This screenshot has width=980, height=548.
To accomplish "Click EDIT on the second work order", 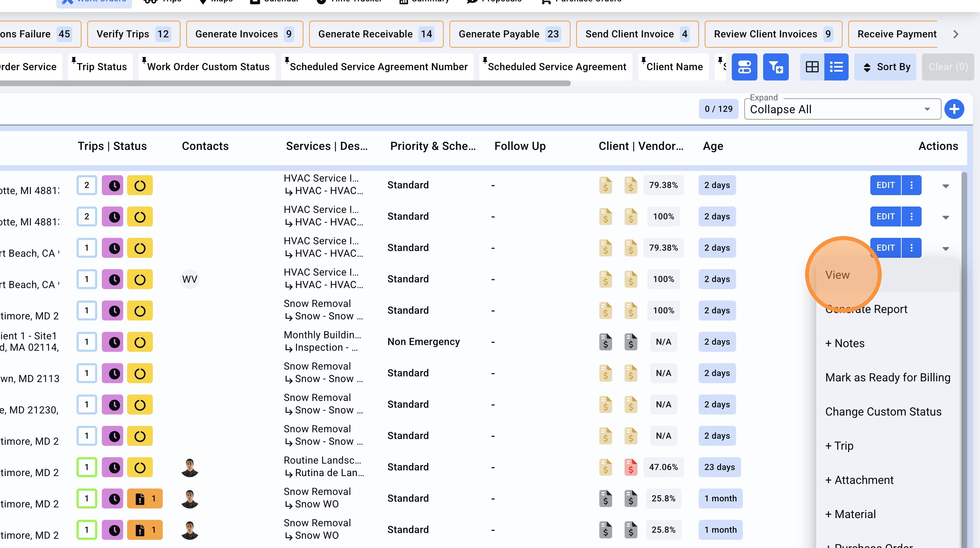I will point(885,217).
